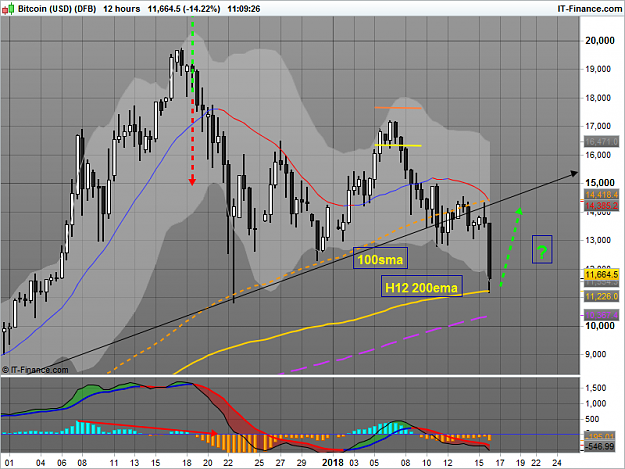Click the 01 date label at axis start
This screenshot has width=625, height=469.
click(9, 463)
